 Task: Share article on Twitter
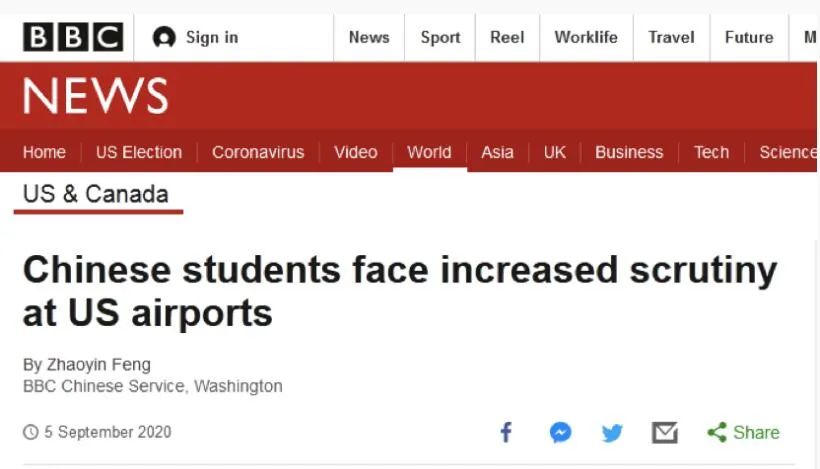tap(612, 433)
